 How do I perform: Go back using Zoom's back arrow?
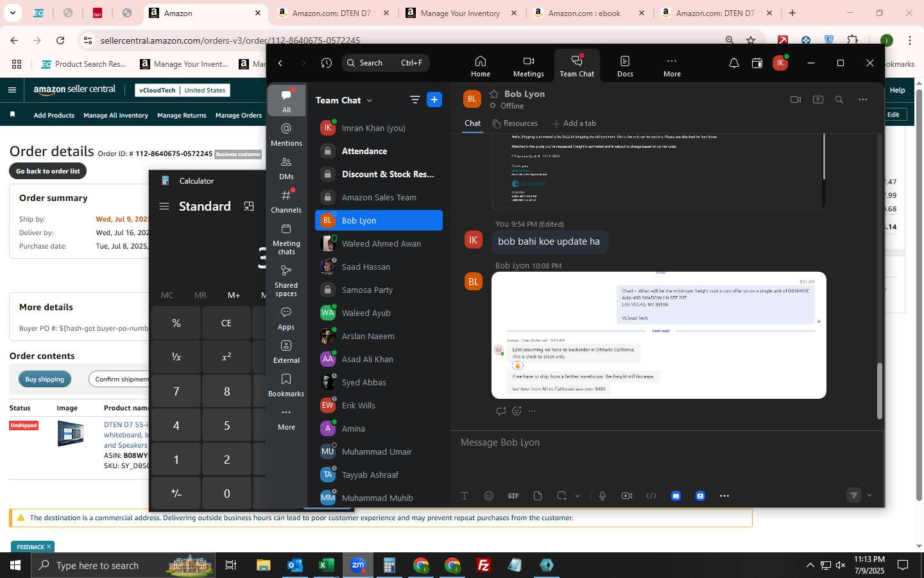pos(280,63)
